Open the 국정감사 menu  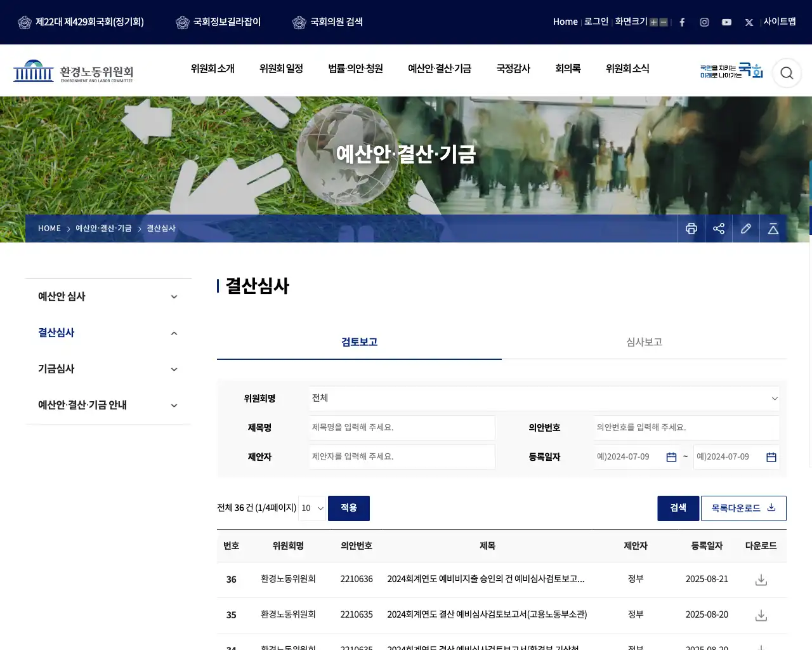(513, 69)
